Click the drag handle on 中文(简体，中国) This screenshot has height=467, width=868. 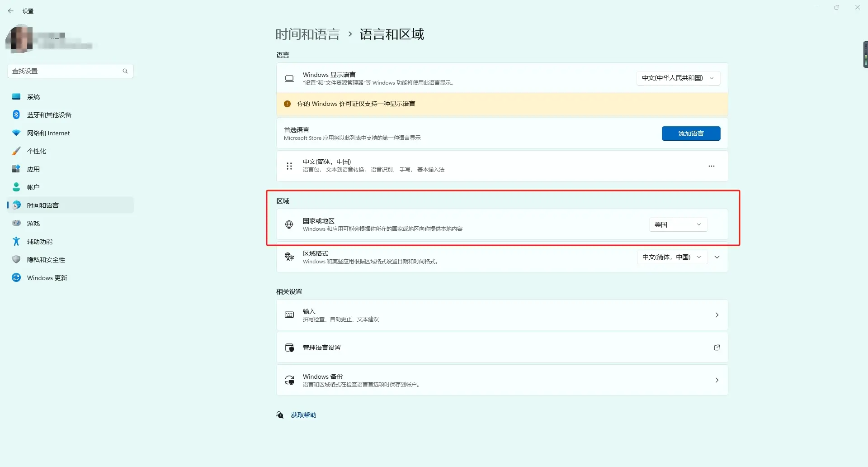[289, 166]
